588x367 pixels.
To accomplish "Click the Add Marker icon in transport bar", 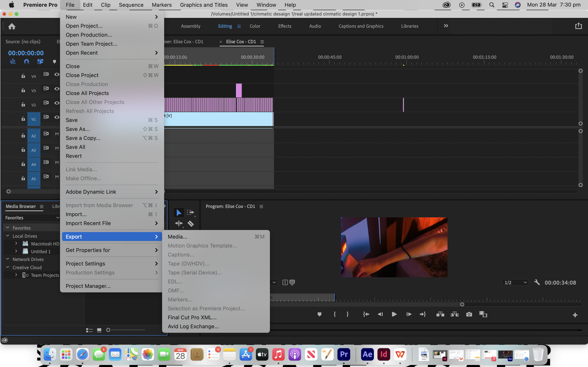I will [x=319, y=314].
